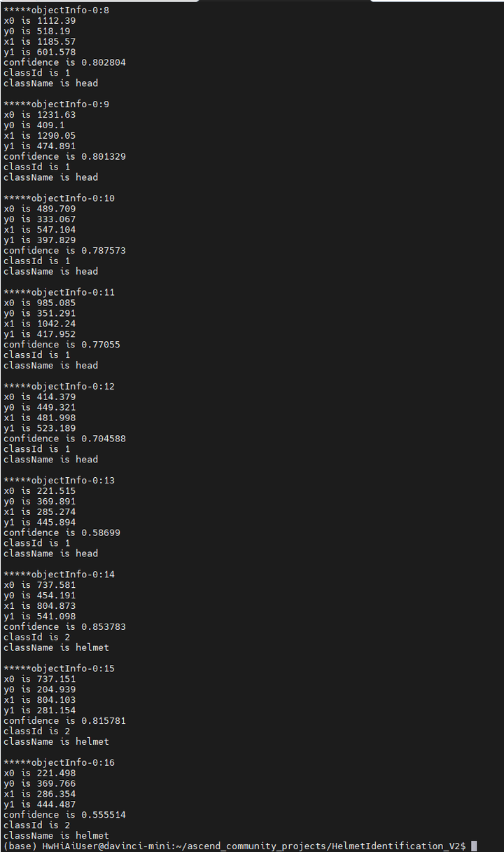
Task: Click the confidence 0.802804 line
Action: [x=64, y=62]
